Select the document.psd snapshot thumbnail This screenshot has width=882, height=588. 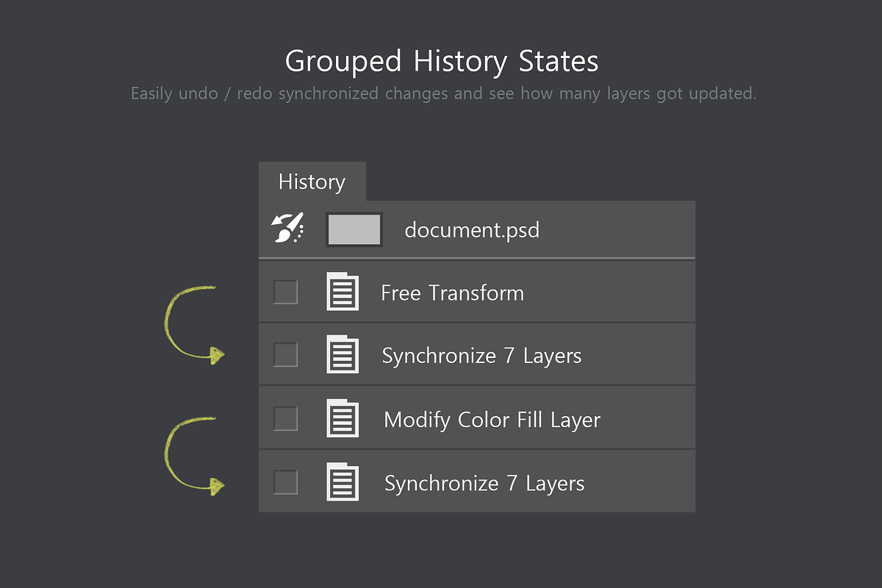tap(354, 229)
